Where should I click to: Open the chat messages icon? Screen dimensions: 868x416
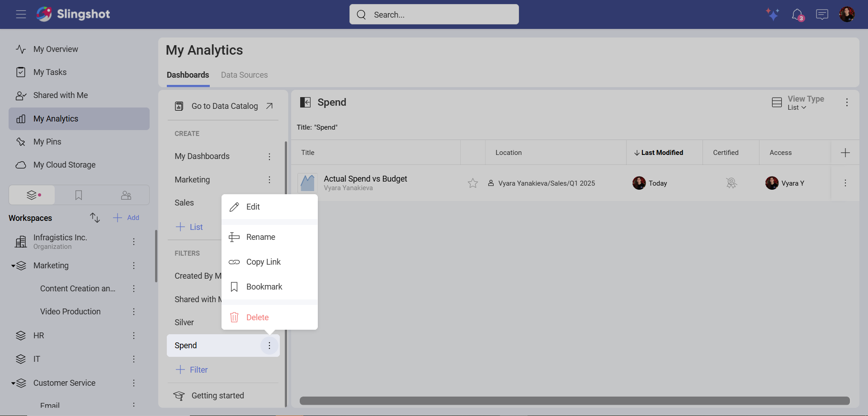point(822,14)
